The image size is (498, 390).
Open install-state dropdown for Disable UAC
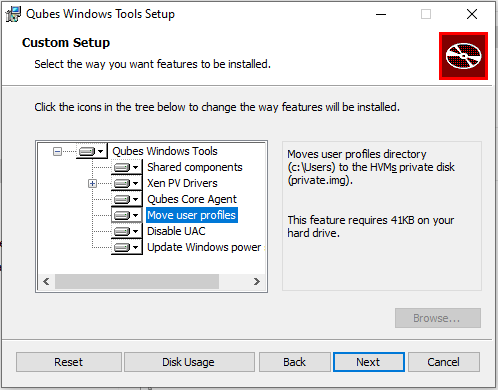pyautogui.click(x=127, y=231)
